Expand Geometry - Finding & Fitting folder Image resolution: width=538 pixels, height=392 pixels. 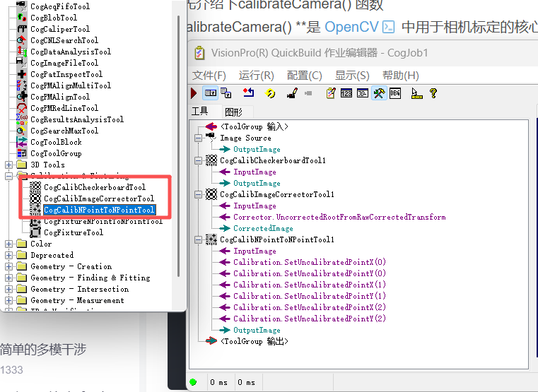[x=9, y=278]
